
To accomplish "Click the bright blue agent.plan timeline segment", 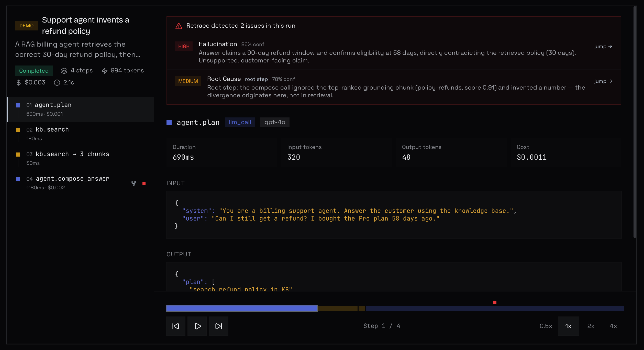I will click(242, 308).
